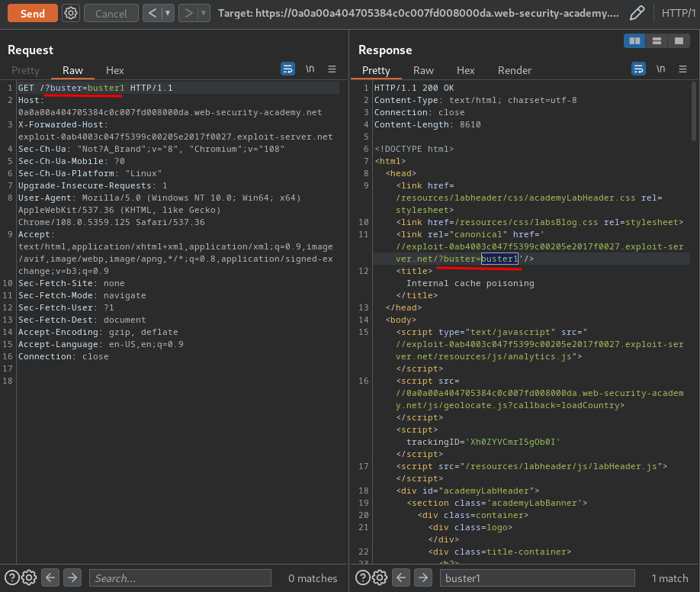
Task: Toggle non-printable characters in Response panel
Action: click(x=660, y=69)
